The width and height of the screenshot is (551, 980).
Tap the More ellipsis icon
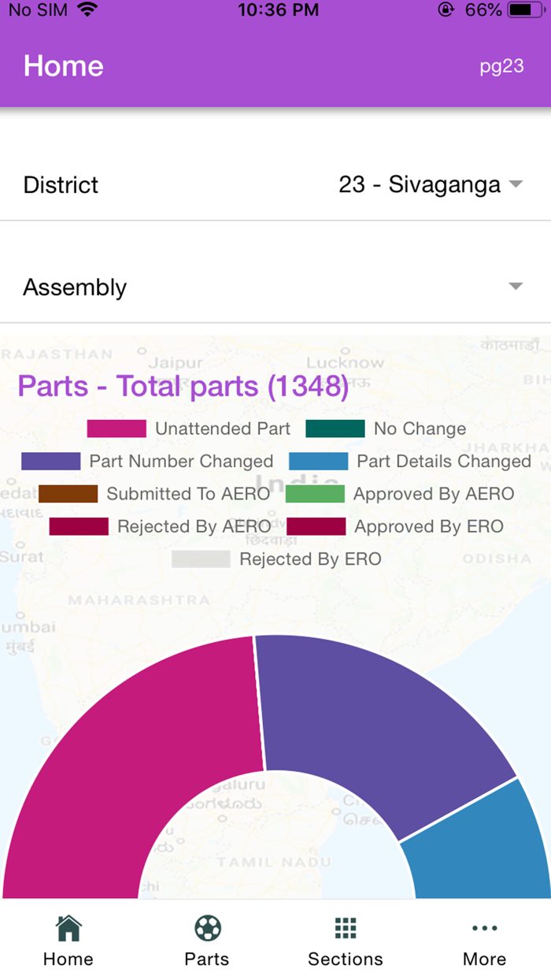pyautogui.click(x=484, y=929)
